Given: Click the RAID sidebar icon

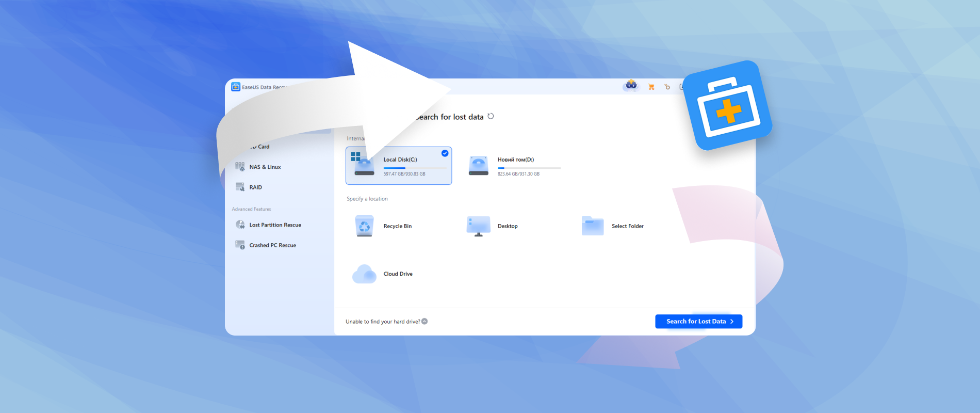Looking at the screenshot, I should (x=240, y=187).
